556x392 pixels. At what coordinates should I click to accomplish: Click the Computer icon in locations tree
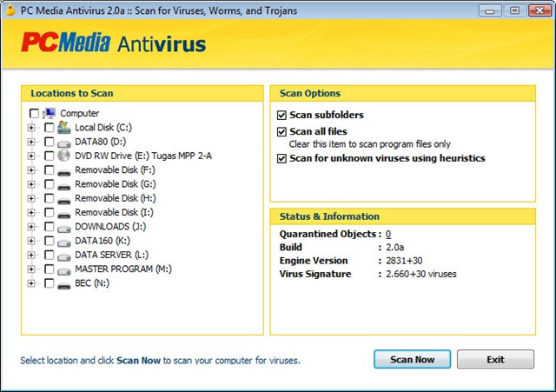[50, 113]
